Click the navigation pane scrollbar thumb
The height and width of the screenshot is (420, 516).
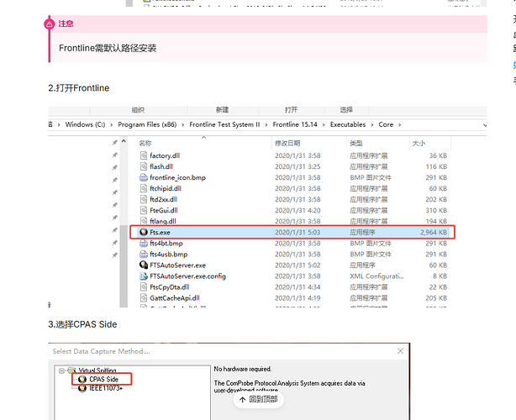124,266
